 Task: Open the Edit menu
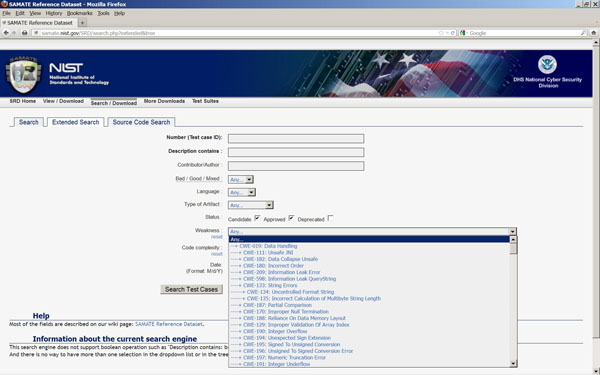coord(20,13)
